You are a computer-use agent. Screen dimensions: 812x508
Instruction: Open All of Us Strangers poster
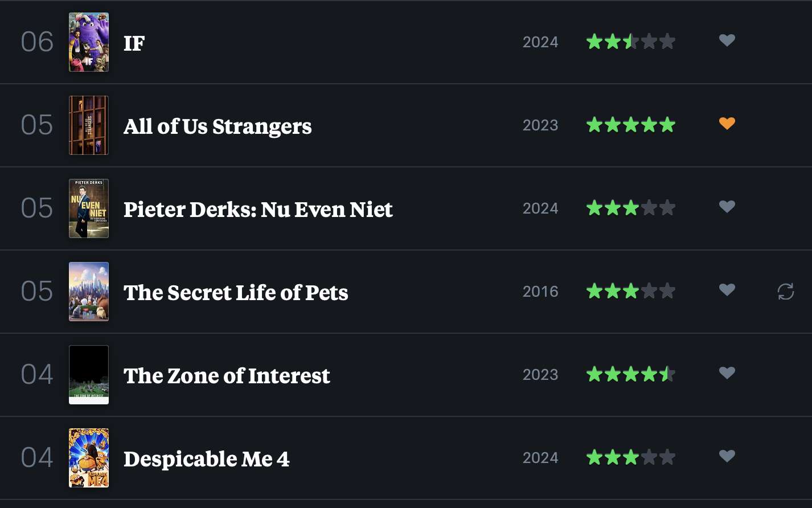[x=89, y=125]
